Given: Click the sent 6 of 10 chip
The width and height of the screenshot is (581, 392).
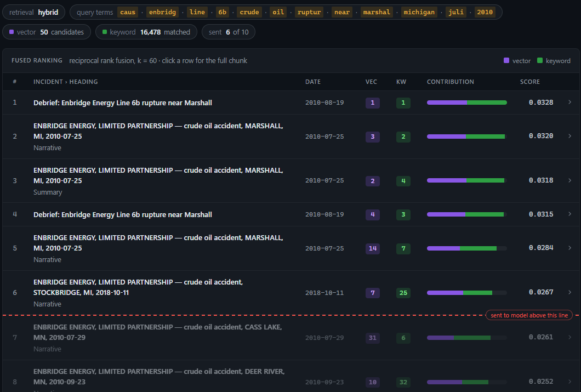Looking at the screenshot, I should click(228, 32).
